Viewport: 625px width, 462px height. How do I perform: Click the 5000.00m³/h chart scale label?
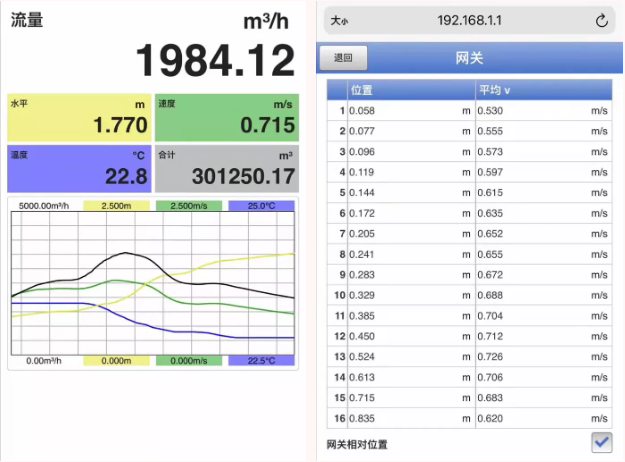[44, 206]
